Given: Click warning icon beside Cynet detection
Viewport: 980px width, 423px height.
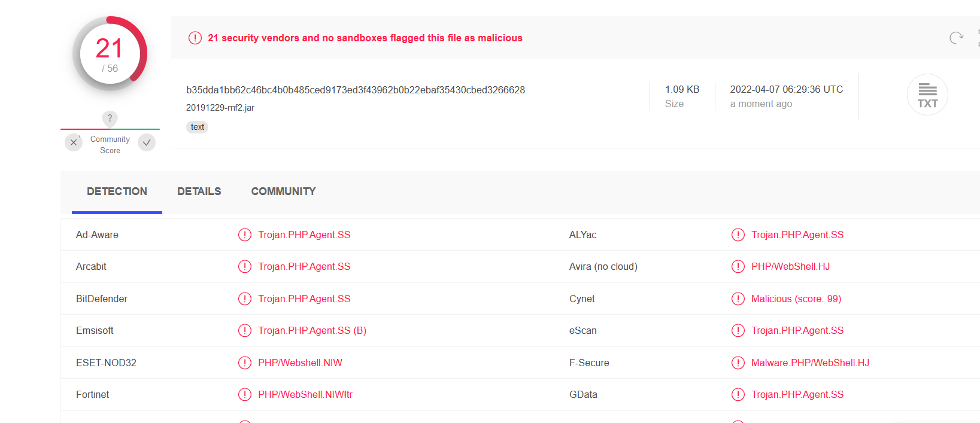Looking at the screenshot, I should point(738,299).
